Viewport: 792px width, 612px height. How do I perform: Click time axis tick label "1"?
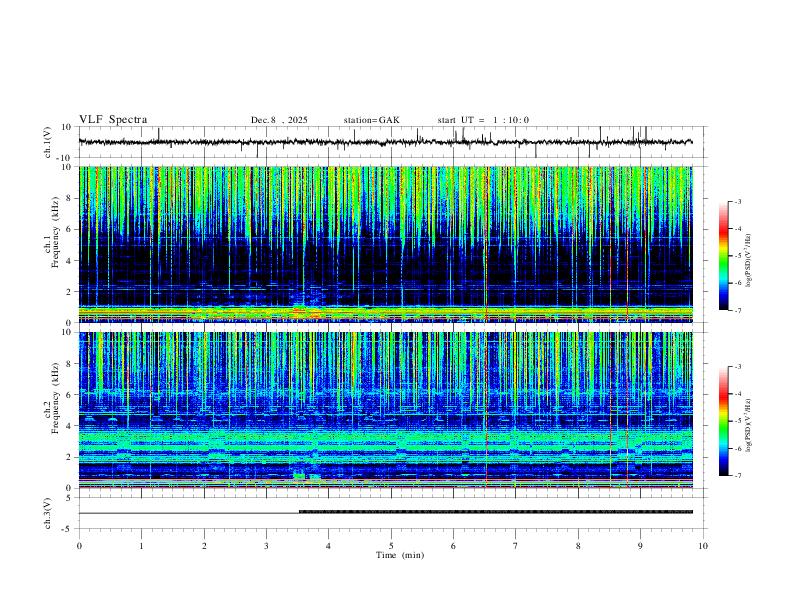point(141,546)
